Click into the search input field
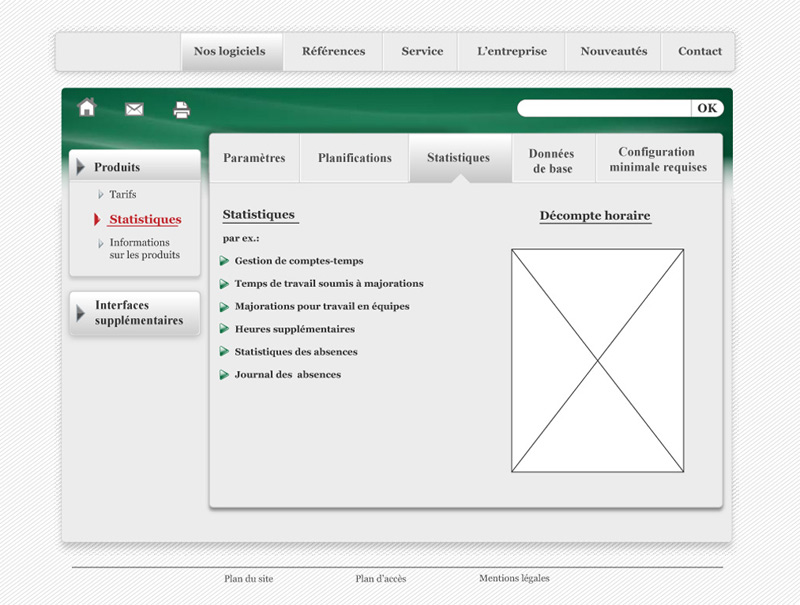This screenshot has width=800, height=605. pos(604,108)
